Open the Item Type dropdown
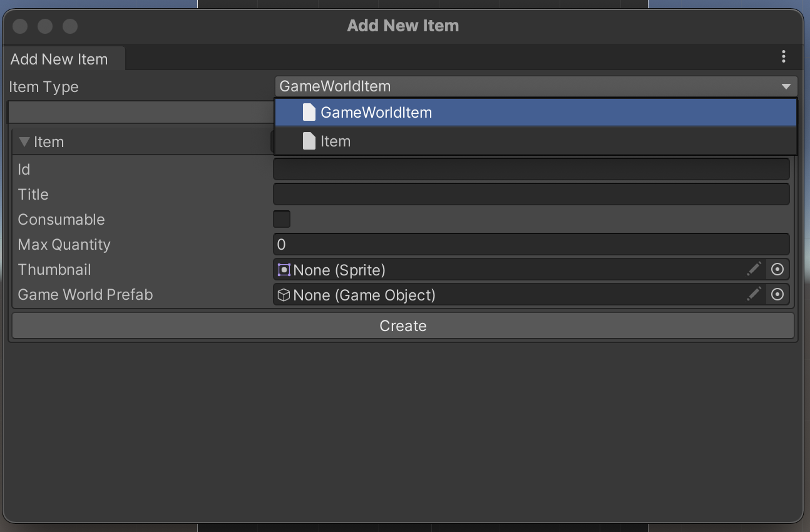 click(x=536, y=86)
